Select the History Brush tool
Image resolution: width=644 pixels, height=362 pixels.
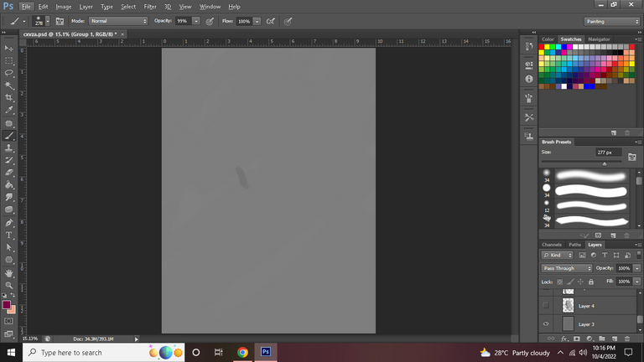pyautogui.click(x=8, y=160)
